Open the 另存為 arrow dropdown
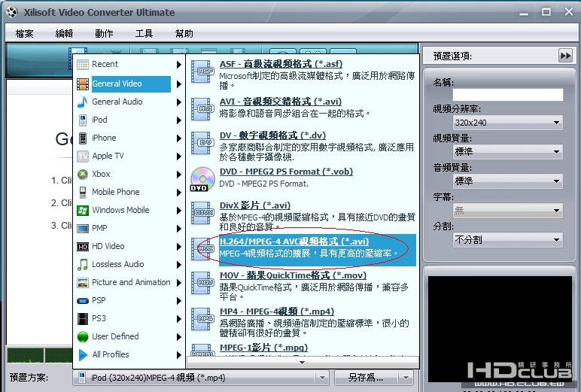The height and width of the screenshot is (392, 581). 406,378
